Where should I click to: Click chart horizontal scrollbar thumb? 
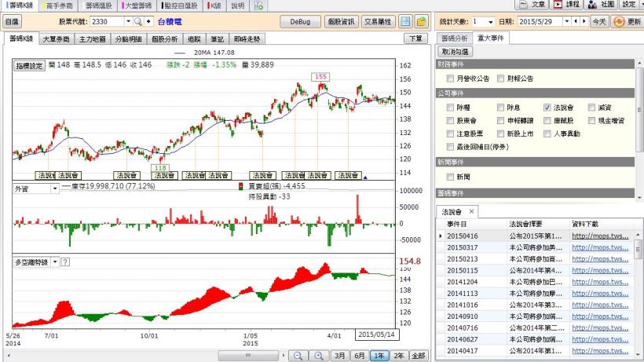(248, 356)
